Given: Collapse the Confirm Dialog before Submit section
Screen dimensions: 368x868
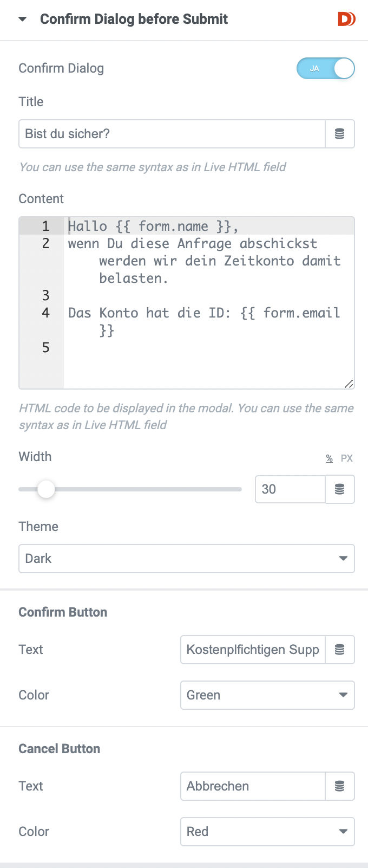Looking at the screenshot, I should [22, 20].
